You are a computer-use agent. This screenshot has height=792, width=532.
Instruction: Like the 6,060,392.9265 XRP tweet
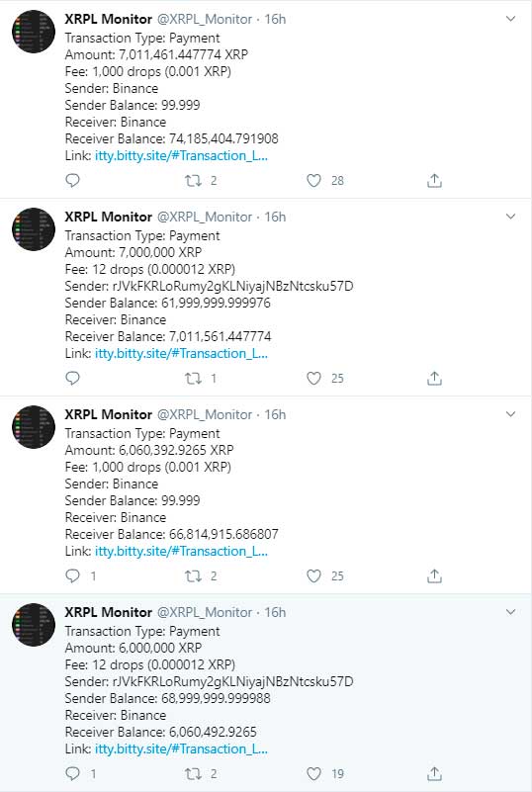(x=313, y=575)
